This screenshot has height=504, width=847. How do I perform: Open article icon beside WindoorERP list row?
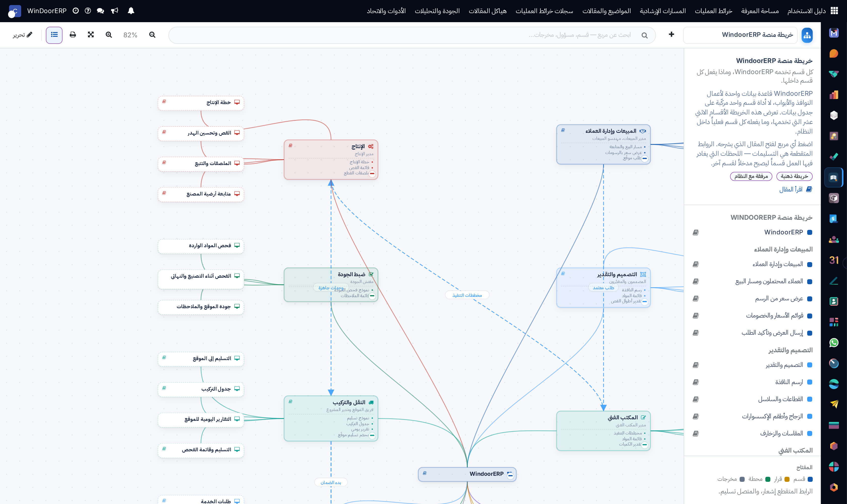click(695, 233)
